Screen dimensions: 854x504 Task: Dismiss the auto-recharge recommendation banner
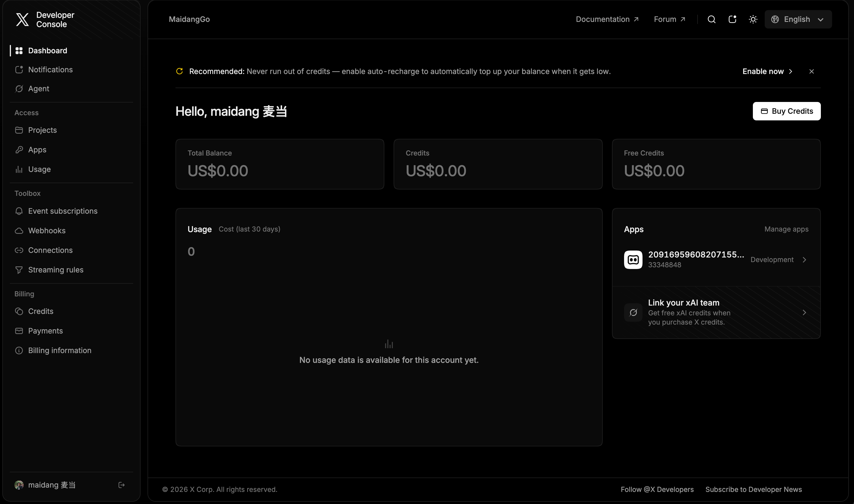pyautogui.click(x=812, y=71)
